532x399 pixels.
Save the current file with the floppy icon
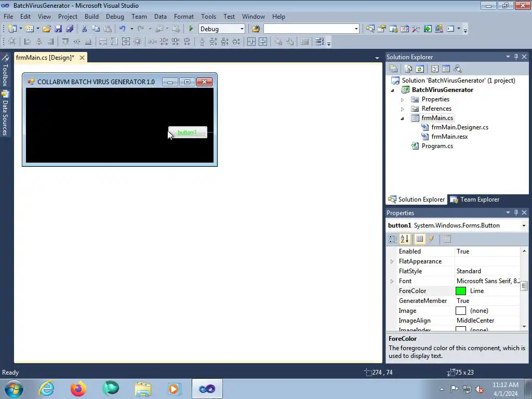pyautogui.click(x=58, y=29)
